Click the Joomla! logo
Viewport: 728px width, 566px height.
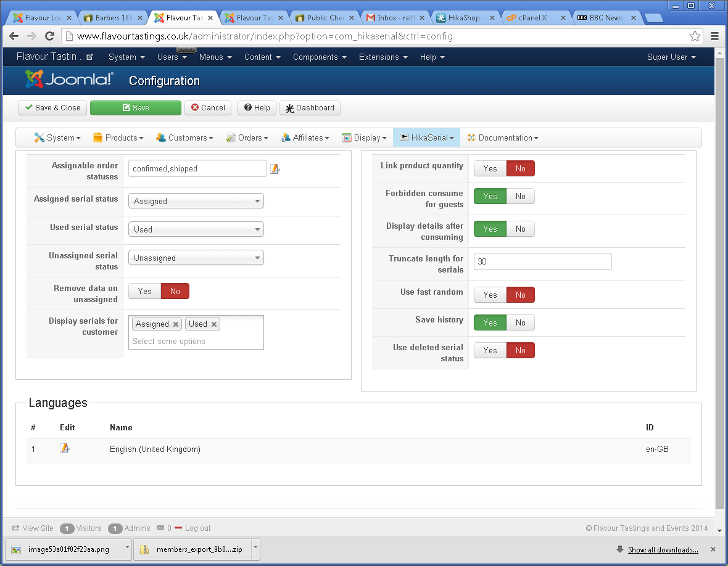click(x=68, y=80)
